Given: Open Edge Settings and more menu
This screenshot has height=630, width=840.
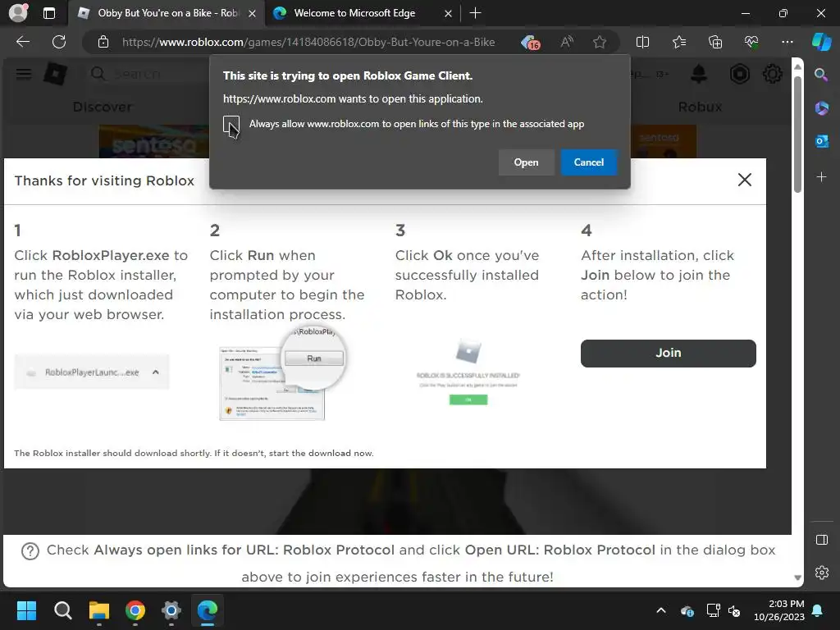Looking at the screenshot, I should point(787,42).
